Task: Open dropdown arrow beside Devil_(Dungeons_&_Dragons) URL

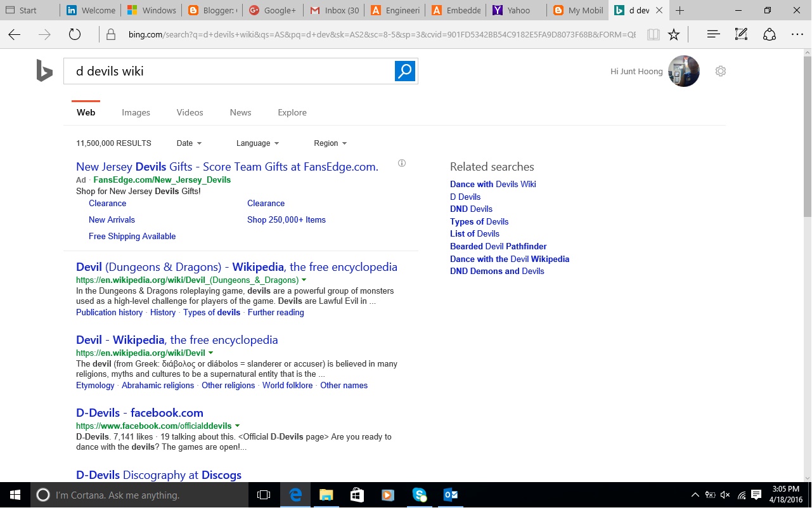Action: click(304, 280)
